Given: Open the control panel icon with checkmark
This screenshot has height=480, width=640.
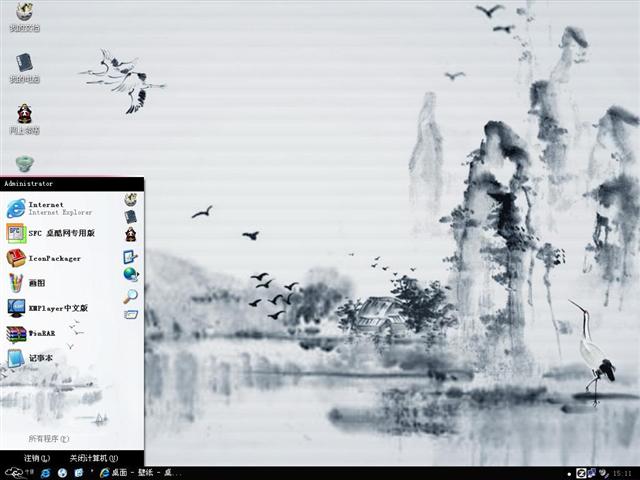Looking at the screenshot, I should (x=130, y=256).
